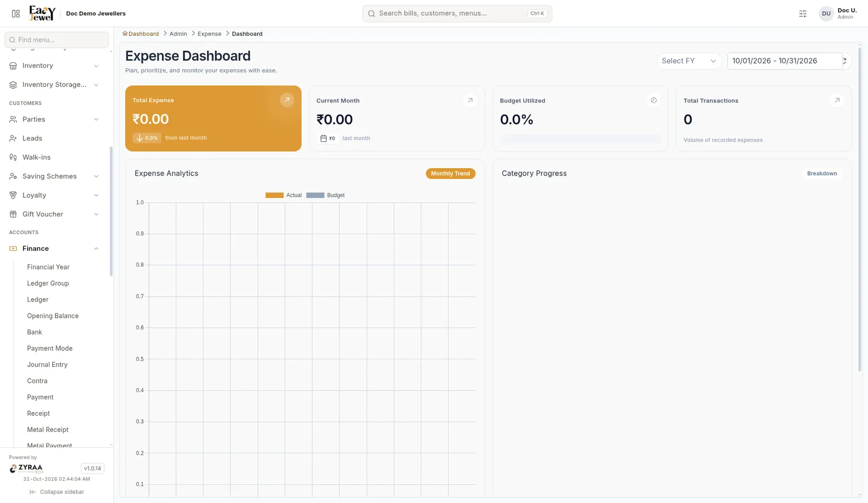Open the settings sliders icon in header
868x503 pixels.
(803, 14)
